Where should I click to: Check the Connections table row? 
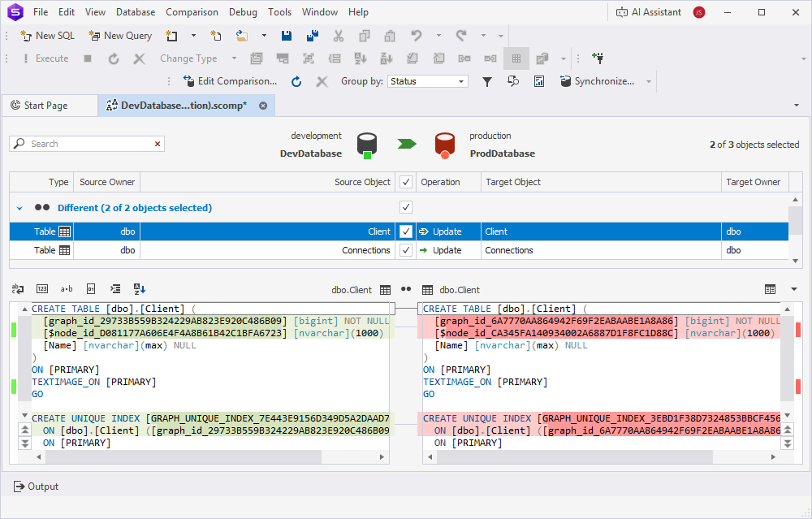click(405, 250)
